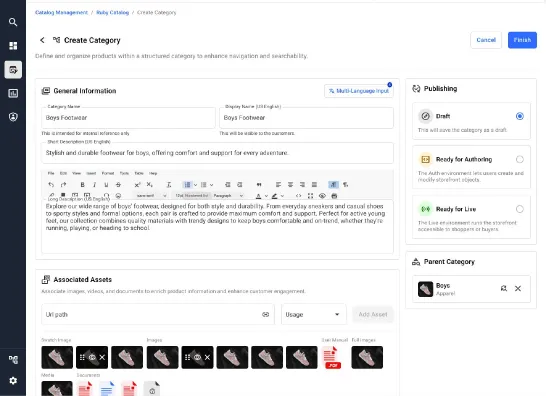
Task: Open the editor View menu
Action: [x=76, y=173]
